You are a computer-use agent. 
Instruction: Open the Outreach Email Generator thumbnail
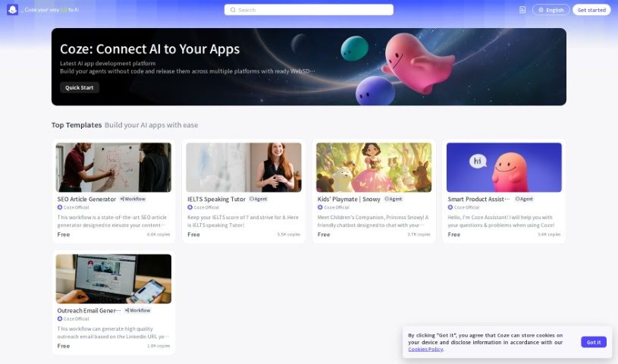coord(114,279)
